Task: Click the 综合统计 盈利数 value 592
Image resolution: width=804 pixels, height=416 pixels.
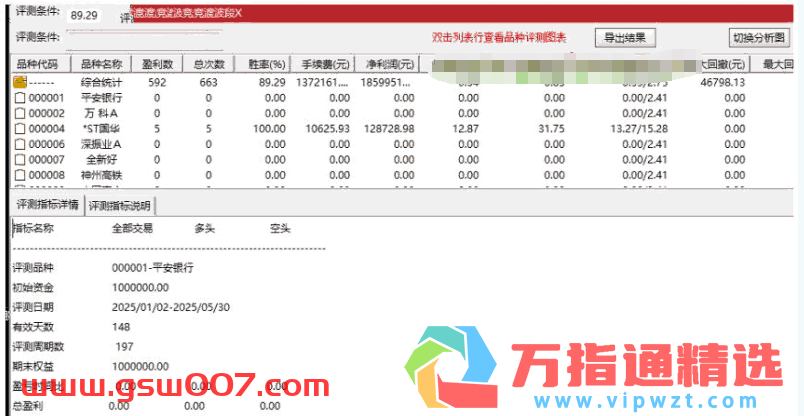Action: click(157, 82)
